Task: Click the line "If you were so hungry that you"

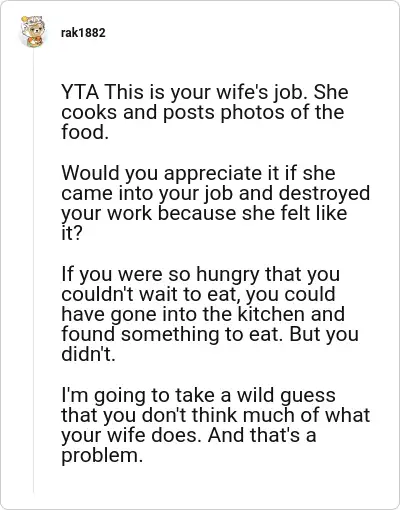Action: coord(201,274)
